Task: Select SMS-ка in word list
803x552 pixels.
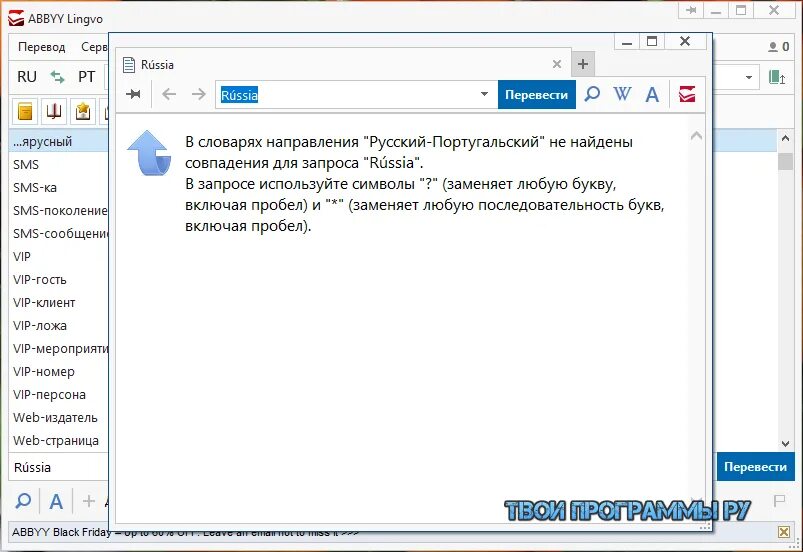Action: click(x=59, y=187)
